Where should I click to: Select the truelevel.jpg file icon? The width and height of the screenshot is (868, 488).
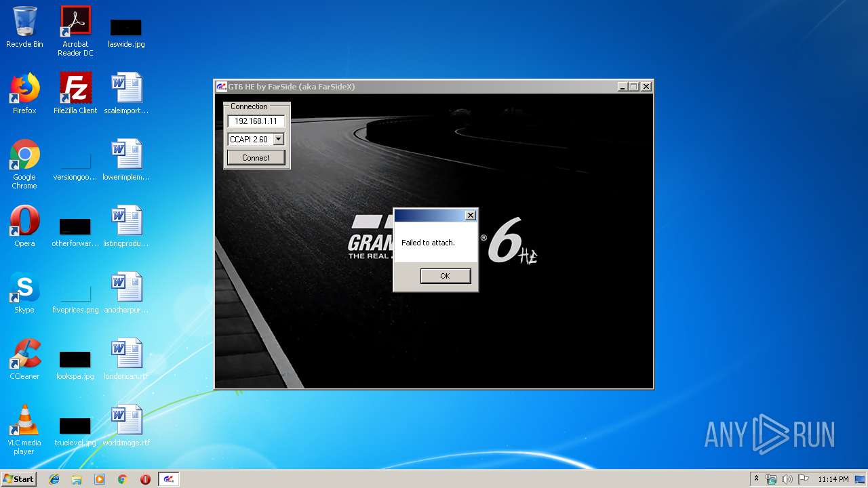click(x=75, y=431)
